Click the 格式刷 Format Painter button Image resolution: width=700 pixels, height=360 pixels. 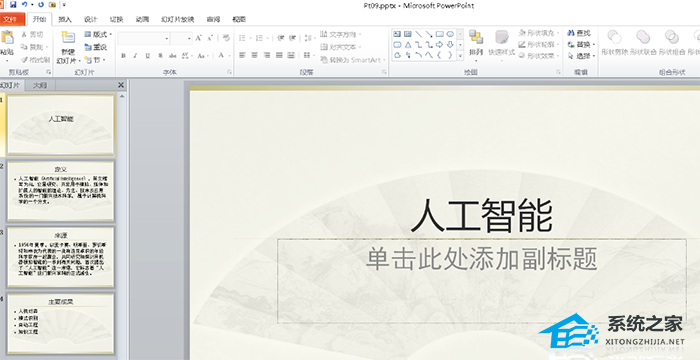pos(35,59)
